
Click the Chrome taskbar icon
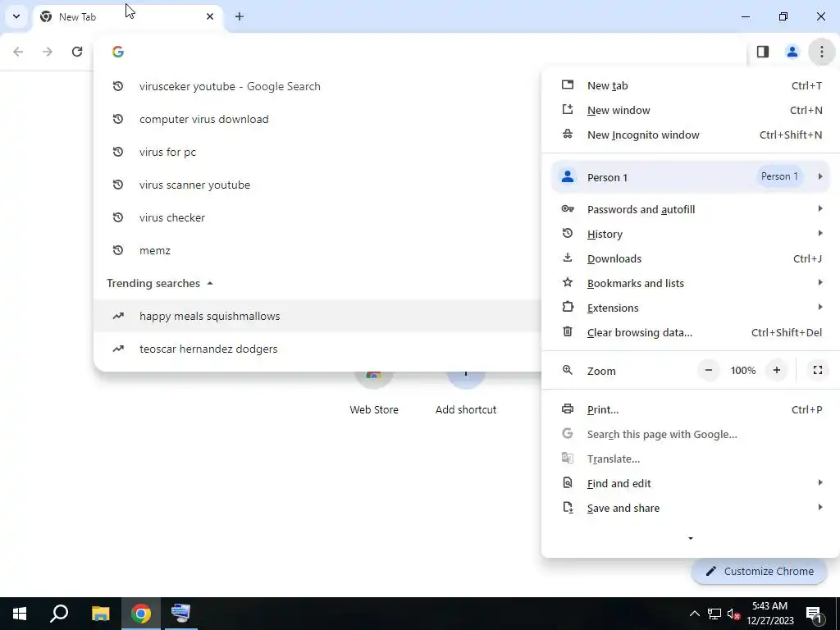(140, 614)
